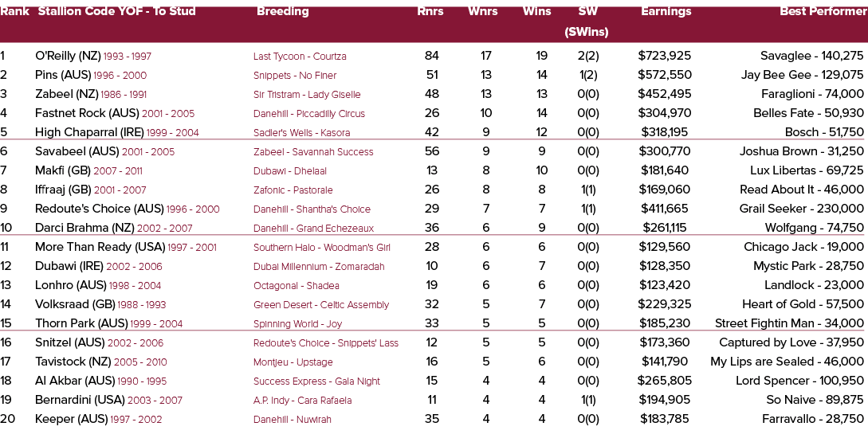Screen dimensions: 868x442
Task: Click breeding Success Express - Gala Night
Action: 317,381
